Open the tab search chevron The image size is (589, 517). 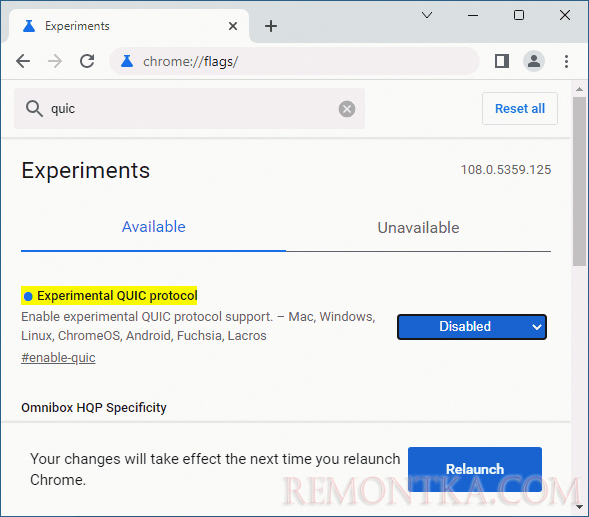(427, 15)
